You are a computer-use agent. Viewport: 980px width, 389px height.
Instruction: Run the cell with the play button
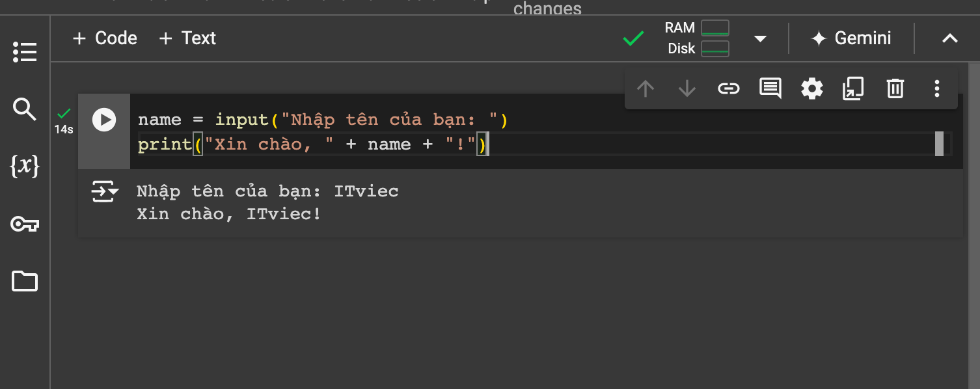point(104,120)
